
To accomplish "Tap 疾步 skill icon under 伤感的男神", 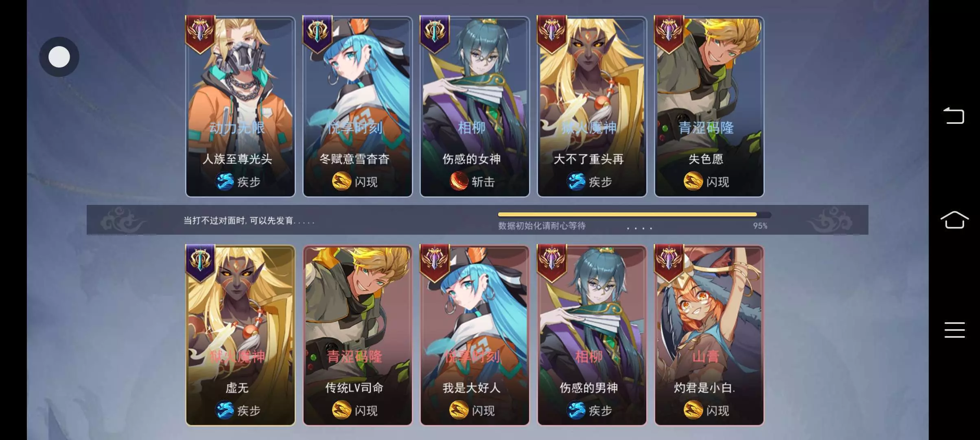I will 577,410.
